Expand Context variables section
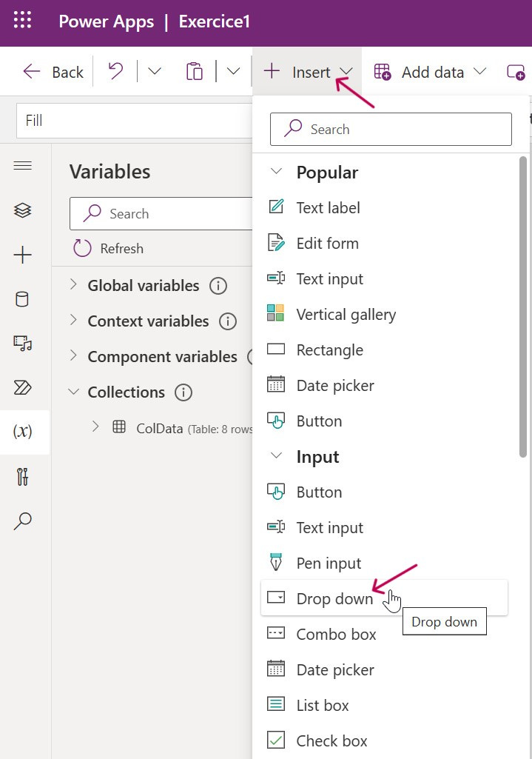This screenshot has height=759, width=532. [73, 321]
